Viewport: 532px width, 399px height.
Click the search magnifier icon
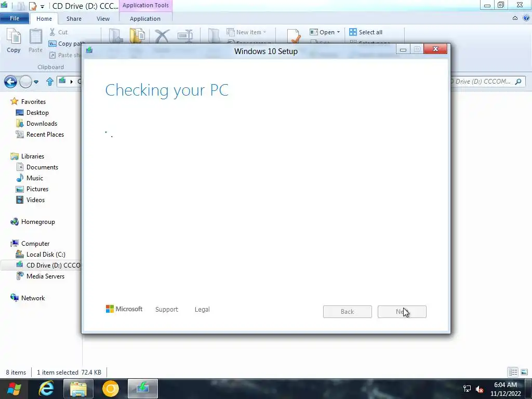518,82
